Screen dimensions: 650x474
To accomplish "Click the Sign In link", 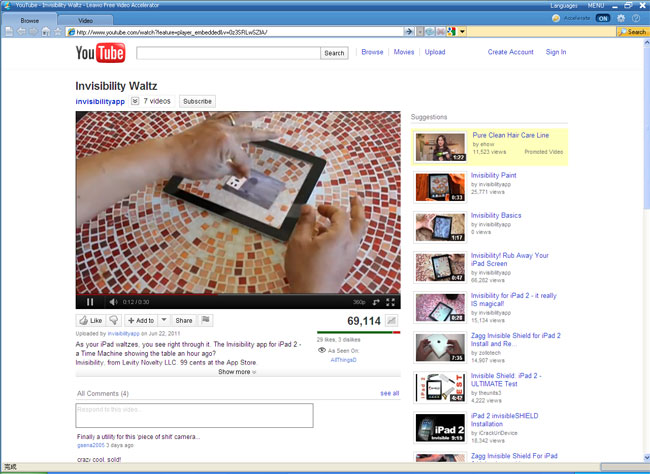I will tap(556, 52).
